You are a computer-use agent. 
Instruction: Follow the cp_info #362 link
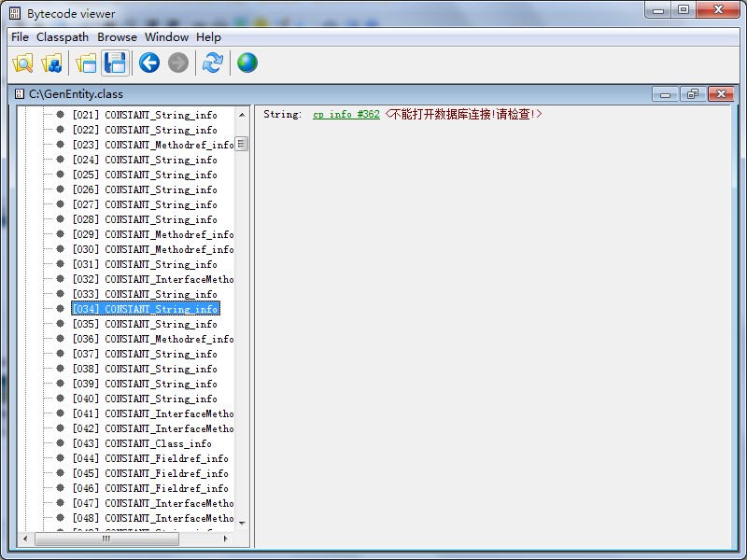point(346,114)
